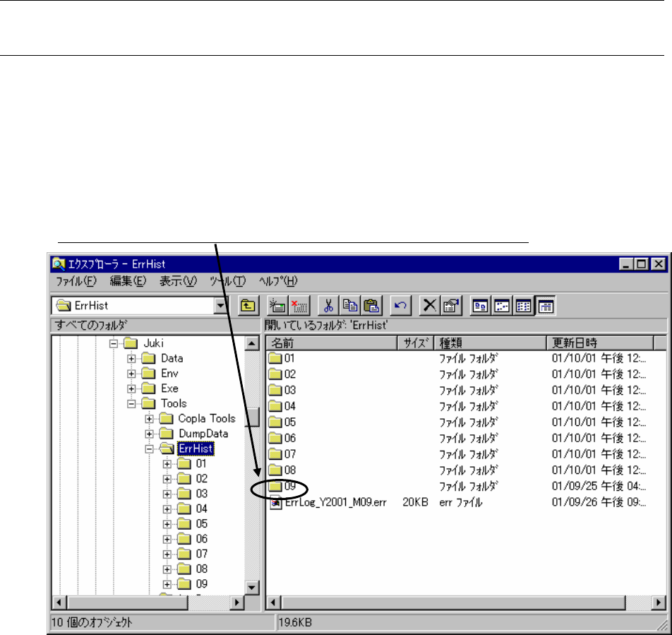Expand the Exe folder node

(131, 388)
